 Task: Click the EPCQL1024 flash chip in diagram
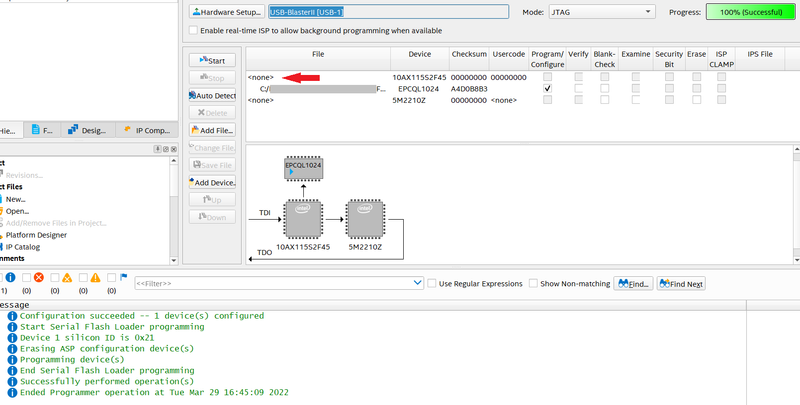[x=303, y=166]
